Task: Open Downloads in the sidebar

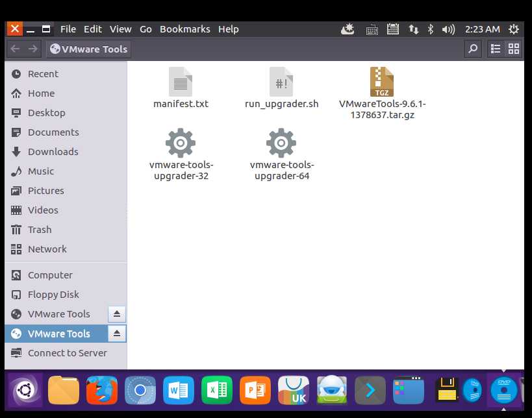Action: pyautogui.click(x=66, y=151)
